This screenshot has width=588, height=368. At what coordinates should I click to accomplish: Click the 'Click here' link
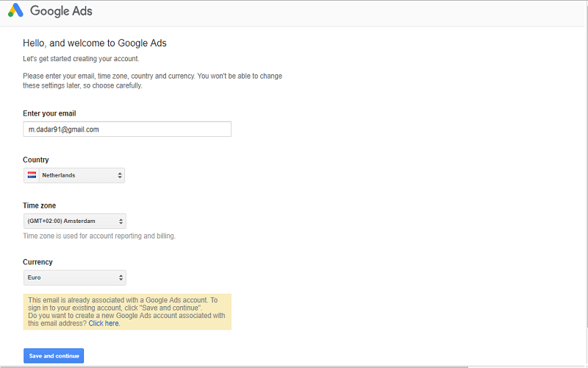click(x=104, y=323)
